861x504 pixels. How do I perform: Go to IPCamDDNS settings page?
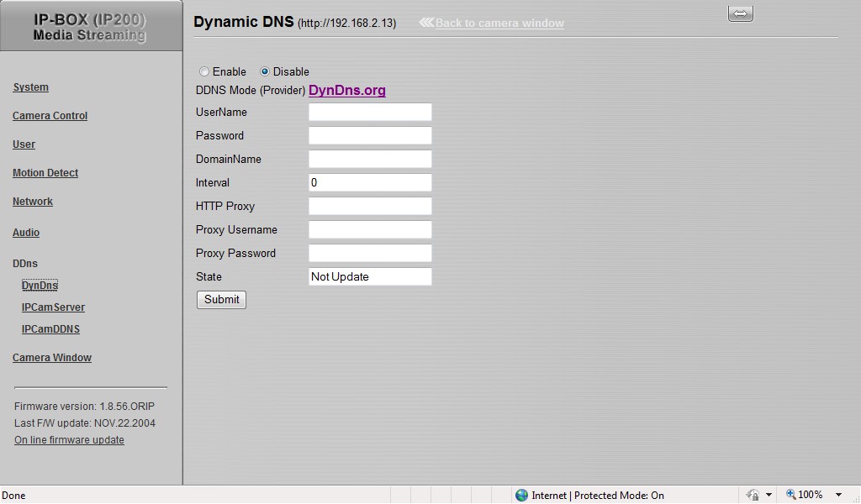pyautogui.click(x=50, y=329)
